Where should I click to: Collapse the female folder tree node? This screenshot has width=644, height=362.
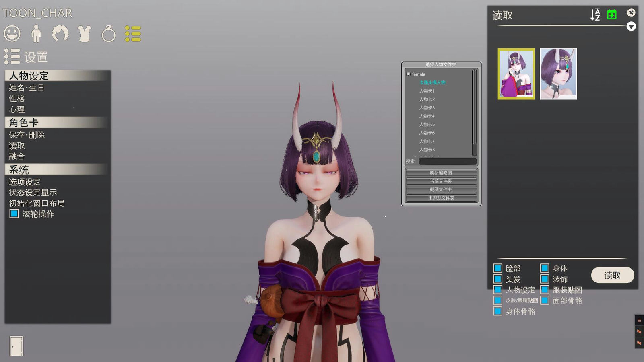click(409, 74)
